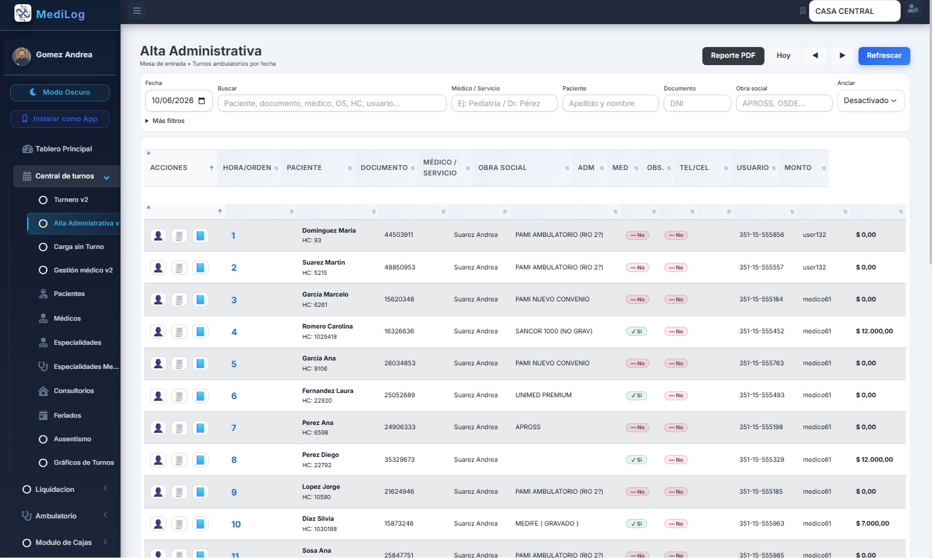
Task: Toggle MED 'No' badge for Perez Ana
Action: (676, 428)
